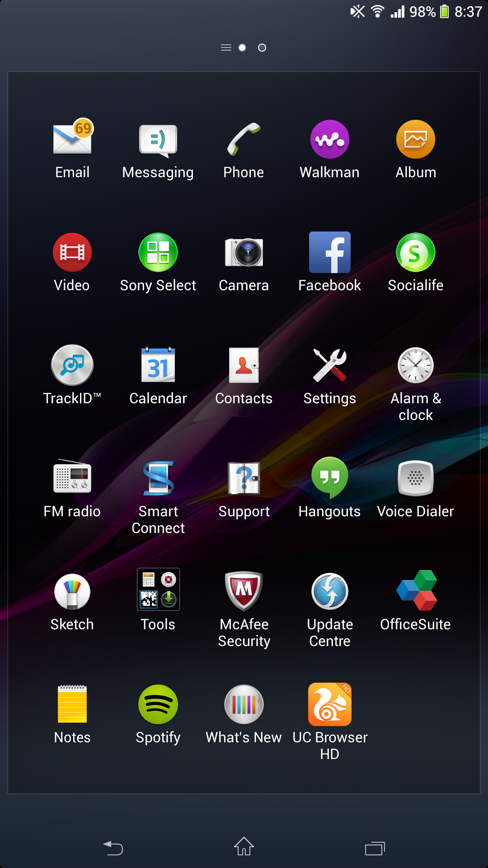Tap the Wi-Fi status icon

click(x=378, y=11)
